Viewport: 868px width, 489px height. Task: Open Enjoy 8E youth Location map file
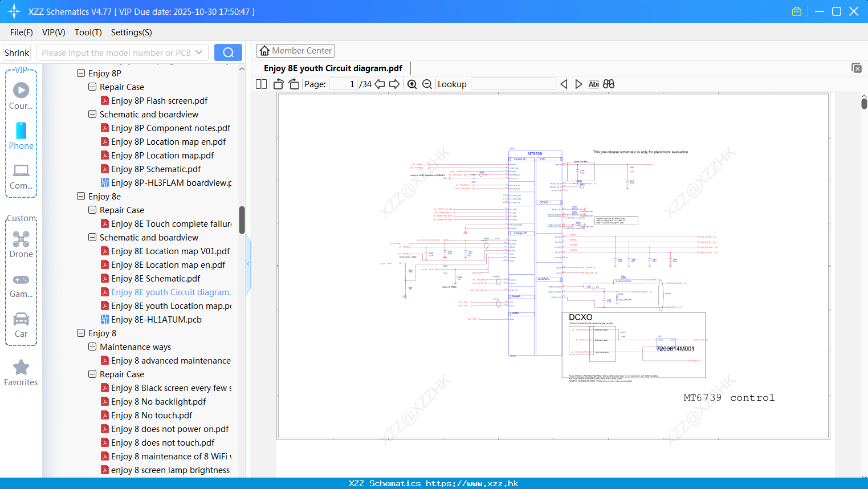coord(171,305)
